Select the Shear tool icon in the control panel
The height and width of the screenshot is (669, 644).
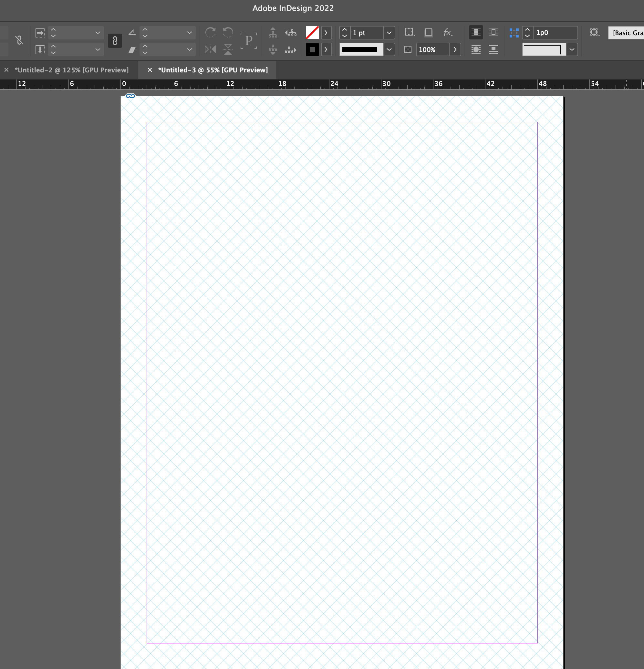(132, 50)
